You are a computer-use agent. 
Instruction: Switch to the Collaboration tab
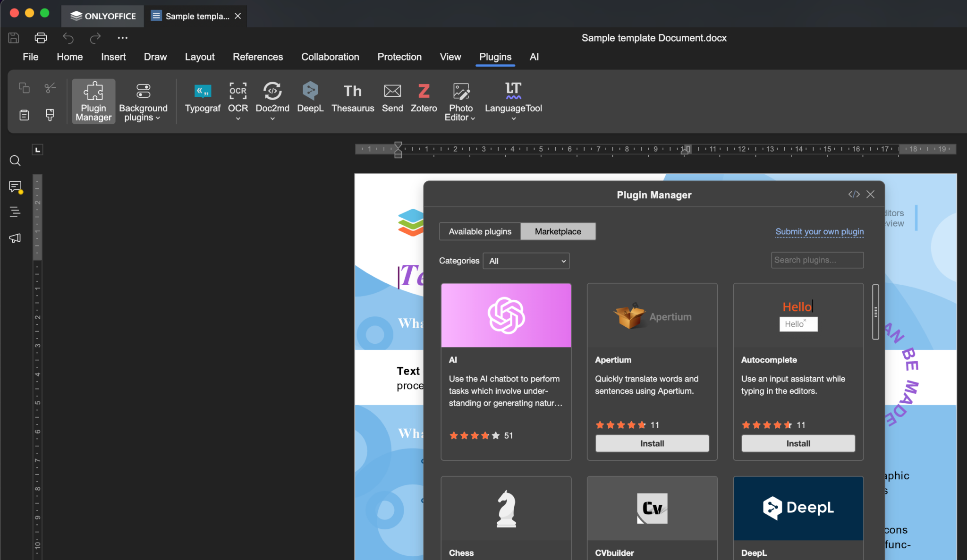point(330,57)
